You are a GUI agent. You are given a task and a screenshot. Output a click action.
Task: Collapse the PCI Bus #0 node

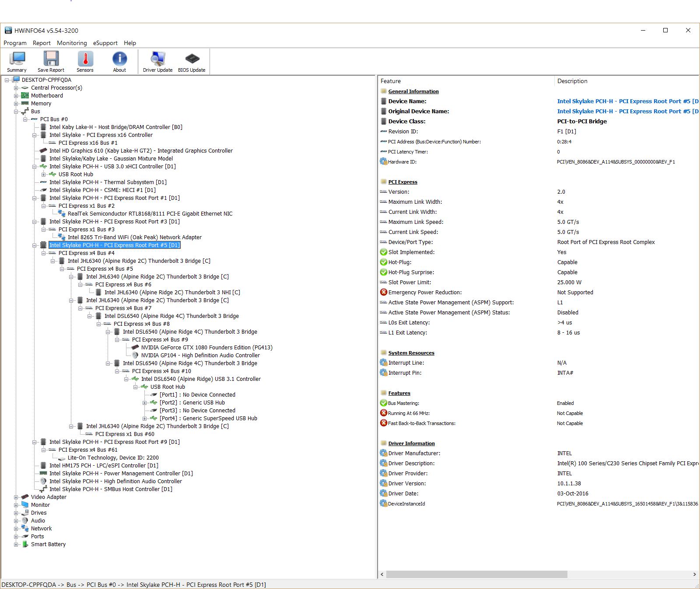tap(25, 119)
